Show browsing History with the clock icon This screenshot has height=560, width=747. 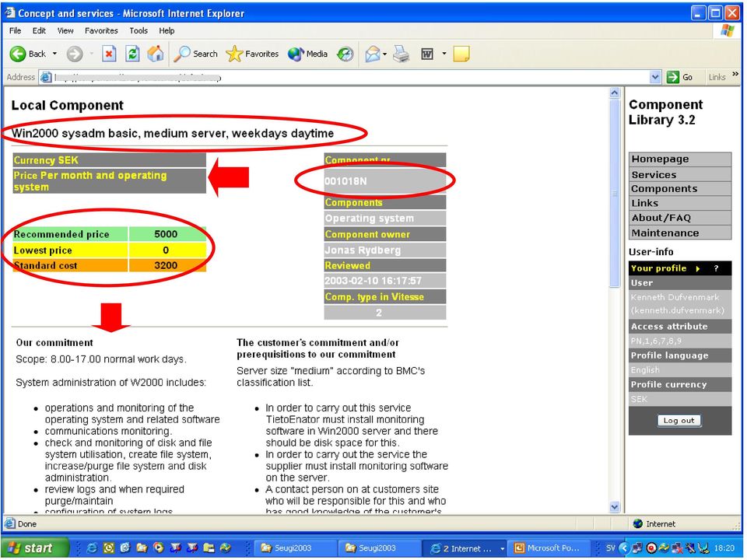(x=345, y=54)
